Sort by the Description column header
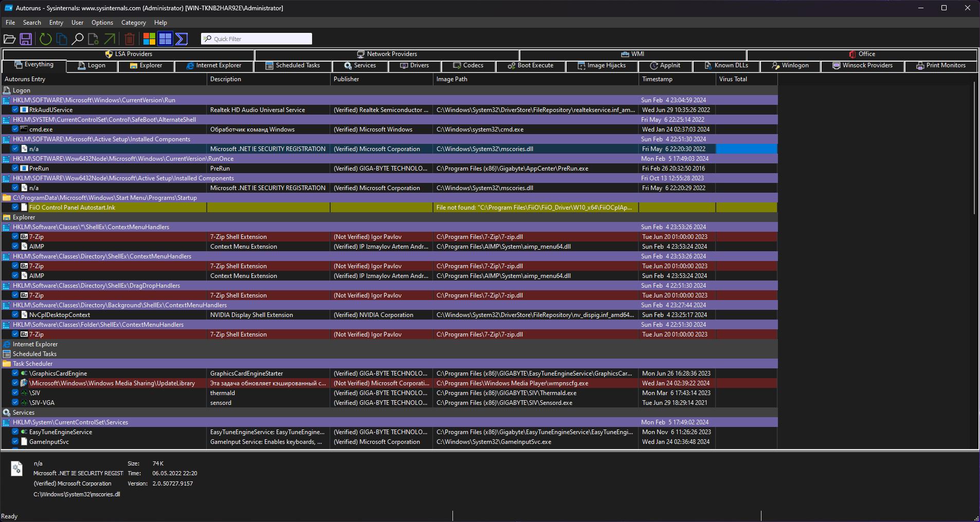The width and height of the screenshot is (980, 522). coord(268,79)
